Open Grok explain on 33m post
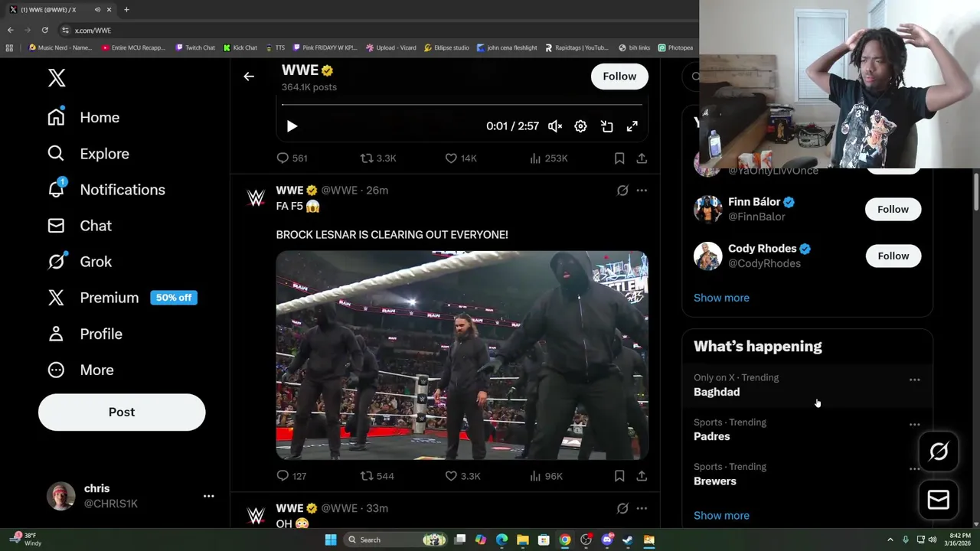Viewport: 980px width, 551px height. pyautogui.click(x=622, y=508)
